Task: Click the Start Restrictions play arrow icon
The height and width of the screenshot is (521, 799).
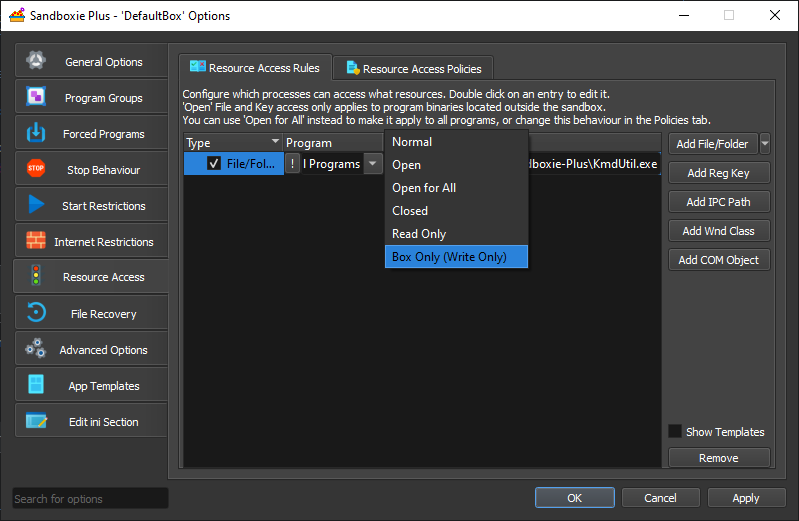Action: pos(36,204)
